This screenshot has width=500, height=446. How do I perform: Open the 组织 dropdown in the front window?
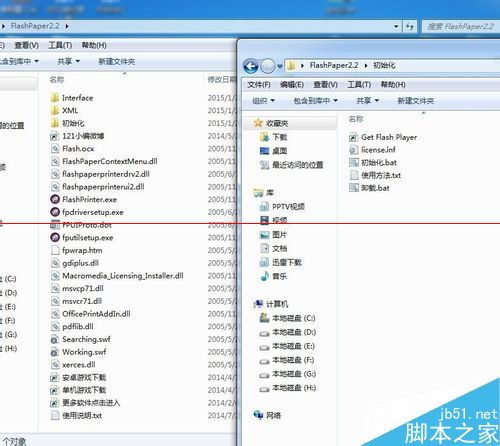263,100
